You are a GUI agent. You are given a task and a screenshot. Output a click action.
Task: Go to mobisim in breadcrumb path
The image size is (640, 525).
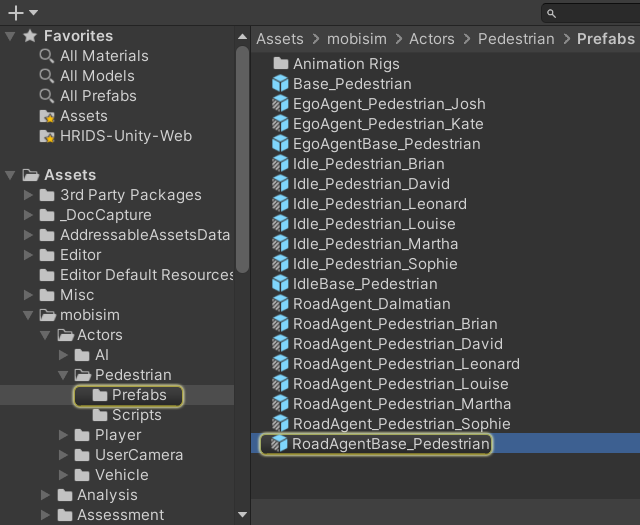[x=357, y=39]
